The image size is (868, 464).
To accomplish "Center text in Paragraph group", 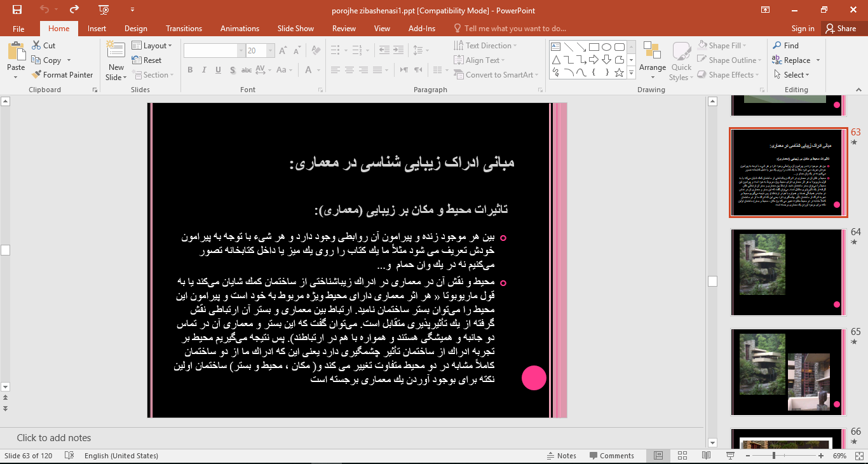I will pyautogui.click(x=350, y=70).
